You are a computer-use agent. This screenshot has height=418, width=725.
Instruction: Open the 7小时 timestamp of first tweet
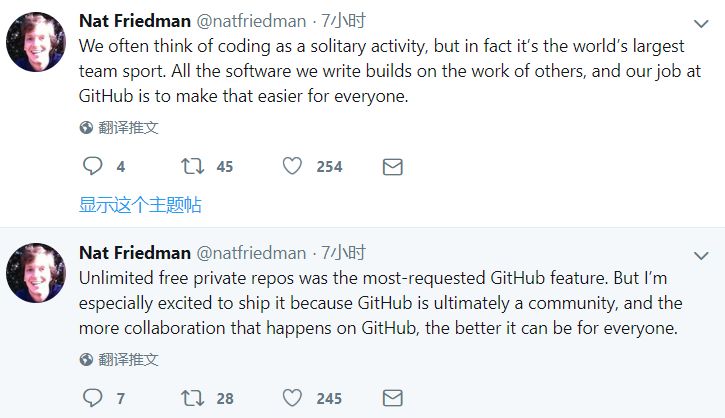coord(344,21)
